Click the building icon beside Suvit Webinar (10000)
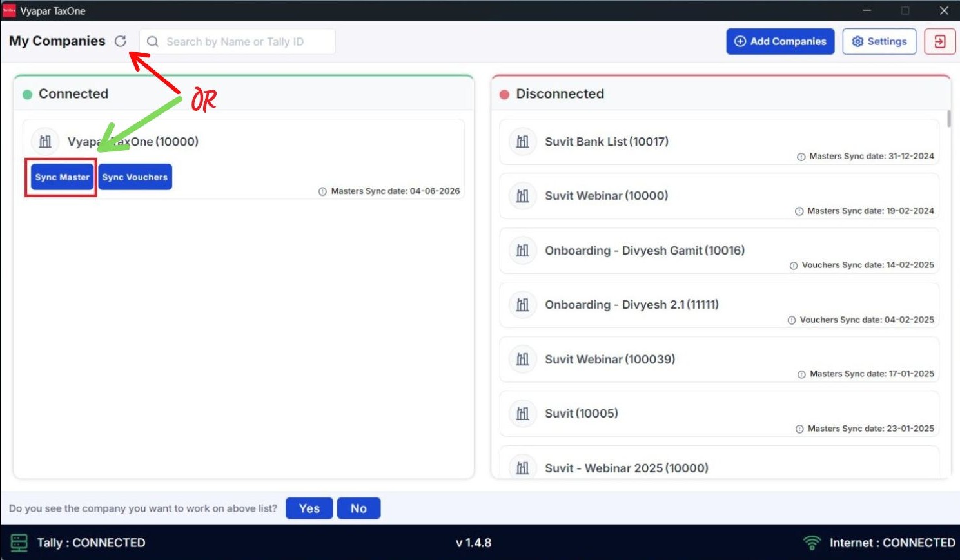The width and height of the screenshot is (960, 560). click(x=523, y=196)
